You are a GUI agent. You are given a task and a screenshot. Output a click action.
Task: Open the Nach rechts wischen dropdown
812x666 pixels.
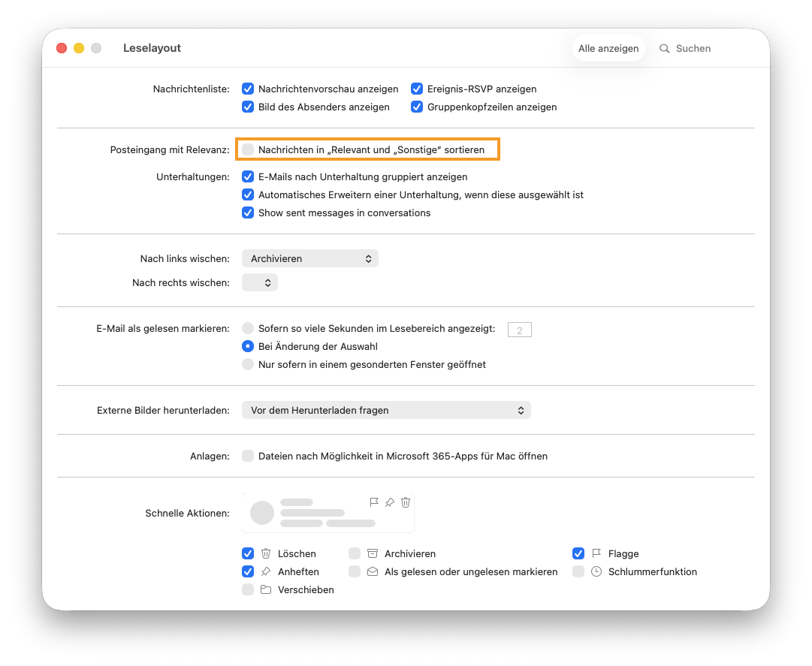(260, 283)
